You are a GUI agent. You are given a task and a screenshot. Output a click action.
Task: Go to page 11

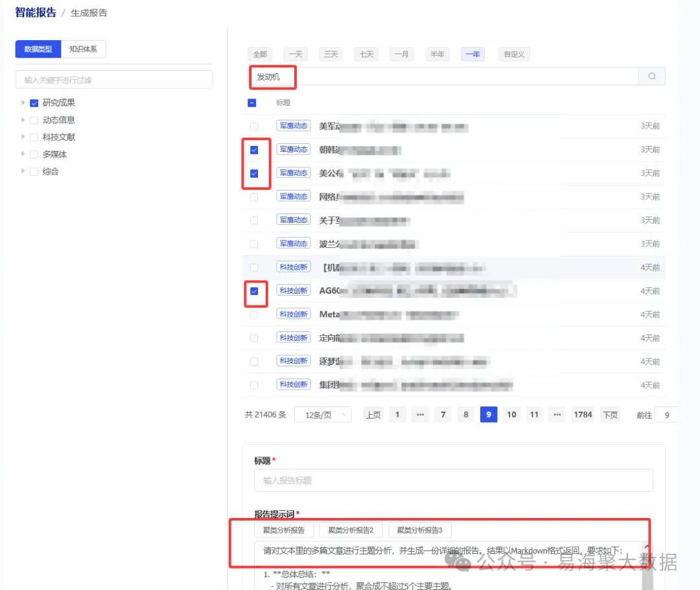[x=534, y=415]
